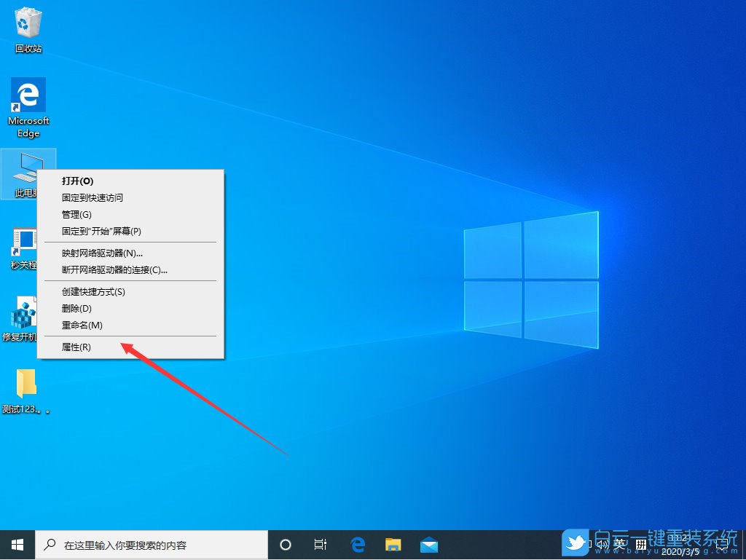Choose 打开(O) in the context menu

(x=76, y=181)
